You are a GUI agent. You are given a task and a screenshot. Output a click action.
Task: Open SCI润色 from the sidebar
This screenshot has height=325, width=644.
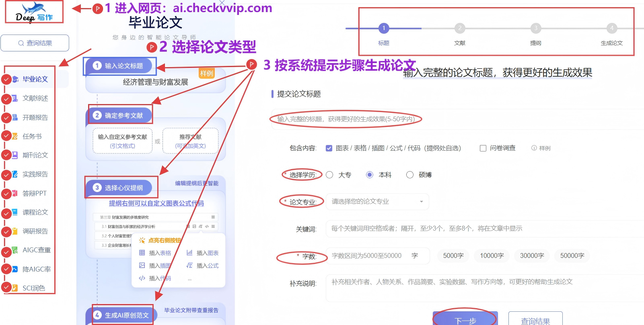(33, 288)
